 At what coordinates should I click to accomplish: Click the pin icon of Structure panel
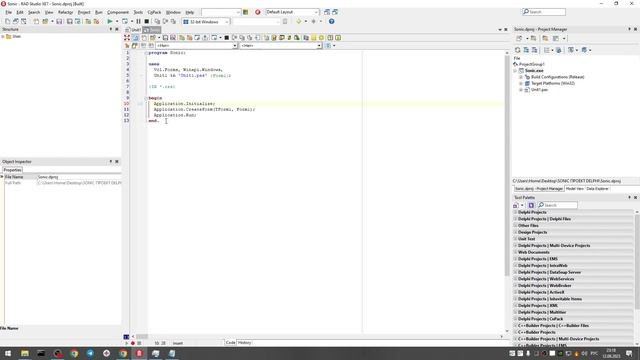pyautogui.click(x=111, y=29)
